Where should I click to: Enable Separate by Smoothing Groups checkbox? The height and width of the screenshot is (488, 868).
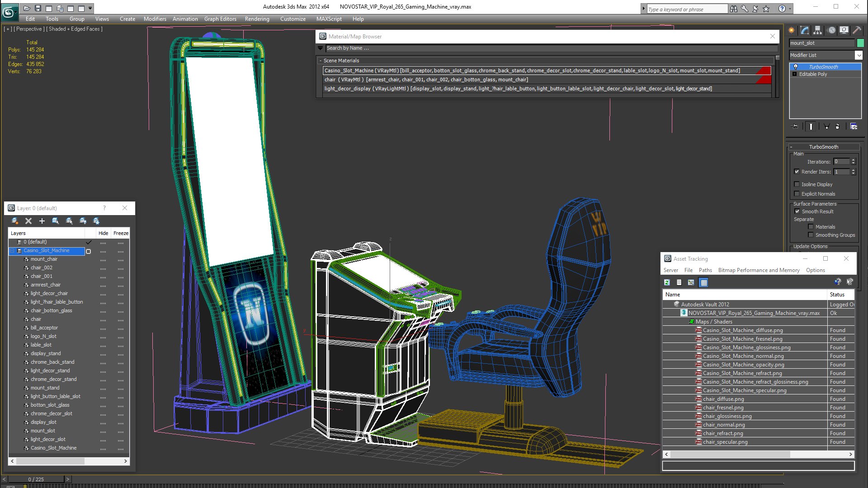point(811,235)
